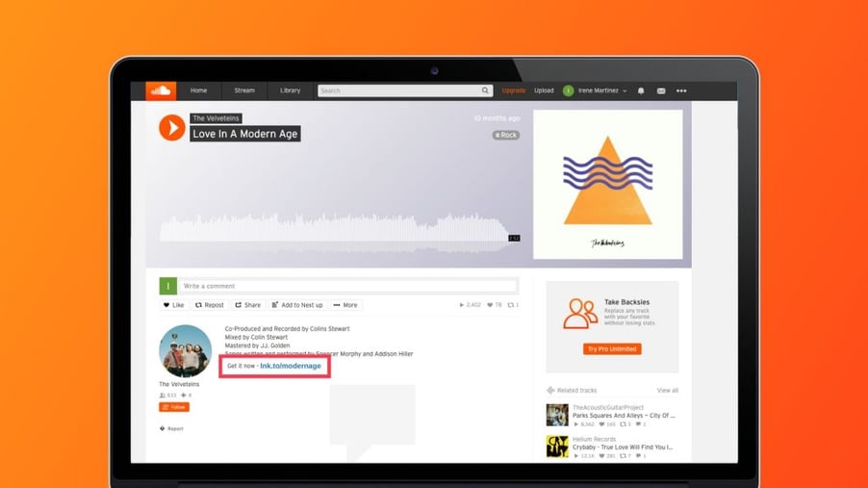
Task: Open The Velveteins profile photo
Action: point(186,351)
